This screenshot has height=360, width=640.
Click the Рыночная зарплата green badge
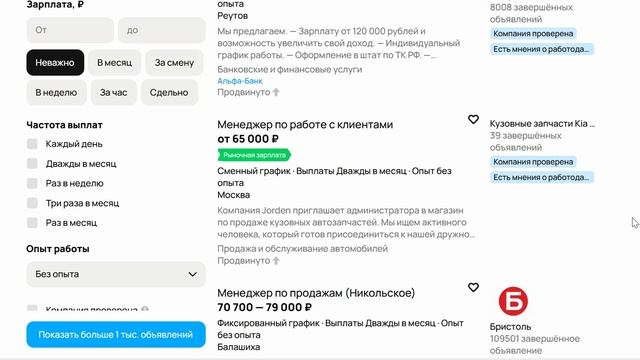[x=254, y=155]
